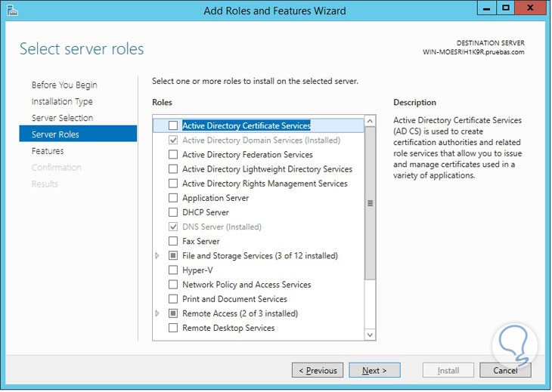Jump to the Features page
This screenshot has width=552, height=392.
[48, 151]
